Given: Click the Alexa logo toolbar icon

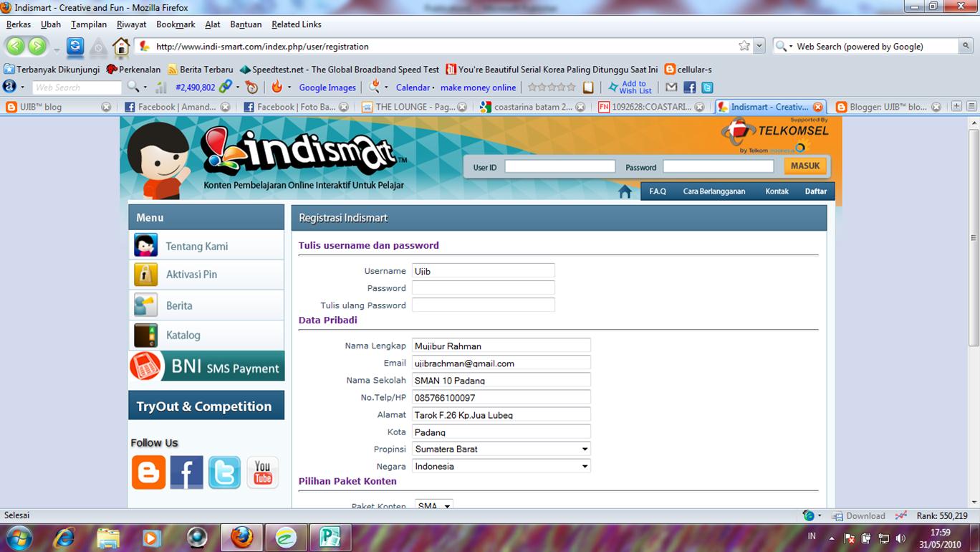Looking at the screenshot, I should pos(9,87).
